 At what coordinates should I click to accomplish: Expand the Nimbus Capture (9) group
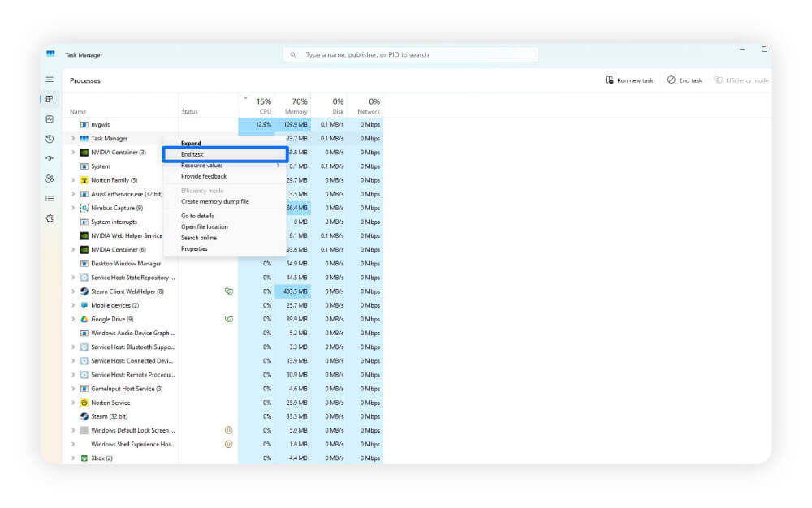click(x=73, y=208)
